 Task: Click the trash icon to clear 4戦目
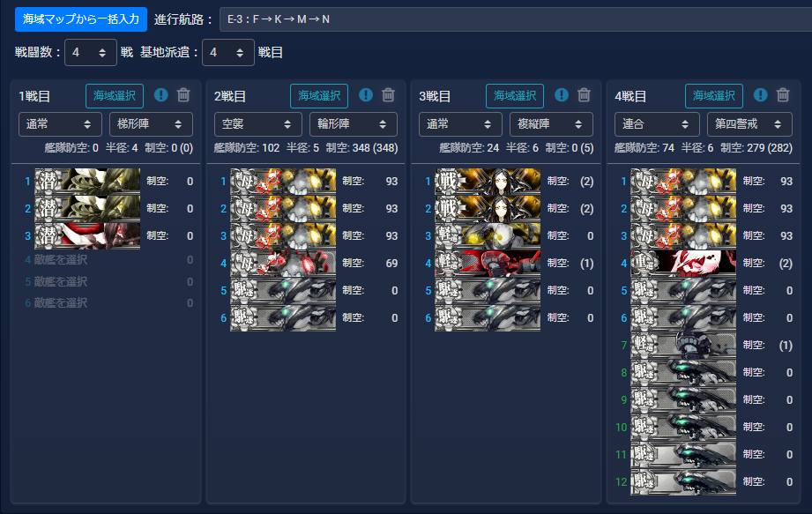(783, 95)
